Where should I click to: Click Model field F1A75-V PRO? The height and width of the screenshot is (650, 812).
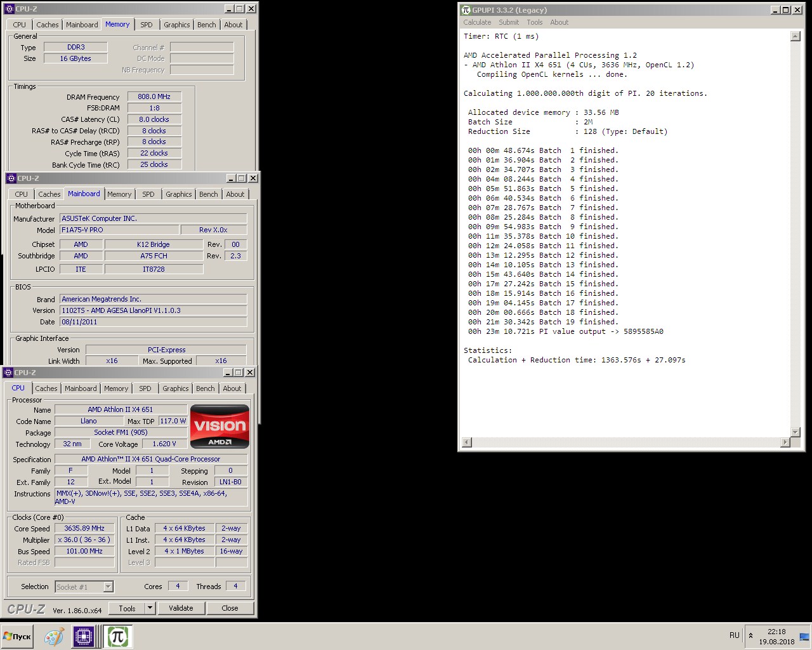click(x=119, y=230)
